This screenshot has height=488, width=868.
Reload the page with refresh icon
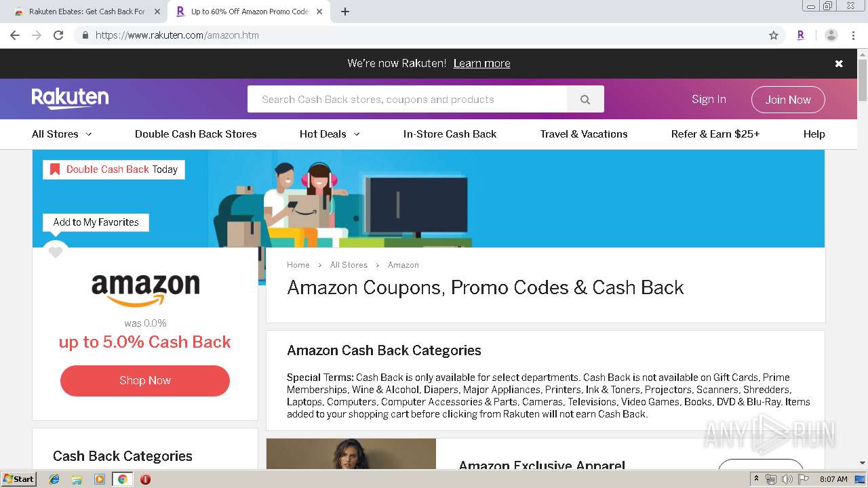tap(58, 35)
